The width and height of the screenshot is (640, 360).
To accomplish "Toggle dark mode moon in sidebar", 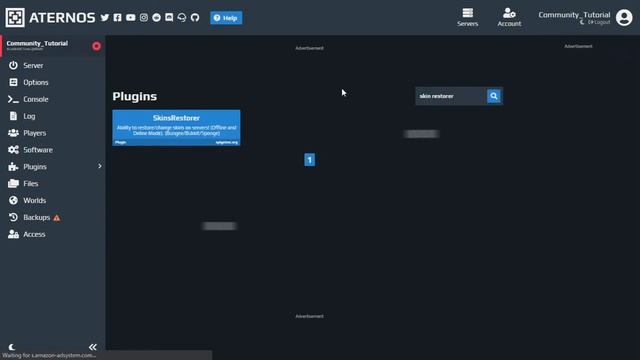I will point(11,347).
